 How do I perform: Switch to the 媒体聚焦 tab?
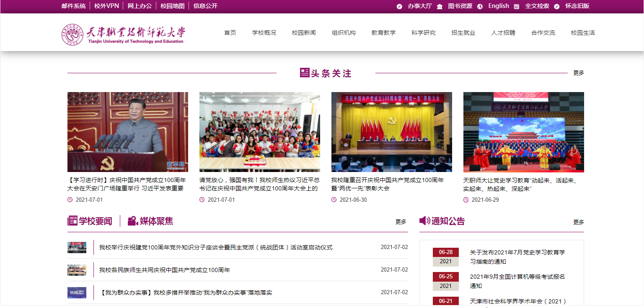156,221
